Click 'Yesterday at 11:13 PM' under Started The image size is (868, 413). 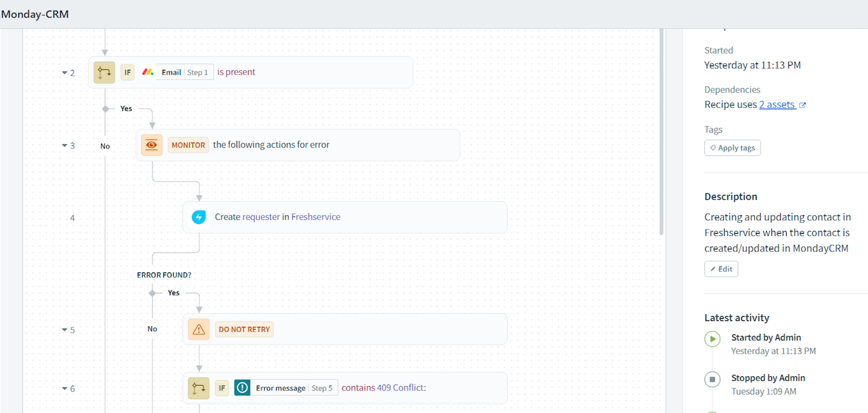coord(752,65)
